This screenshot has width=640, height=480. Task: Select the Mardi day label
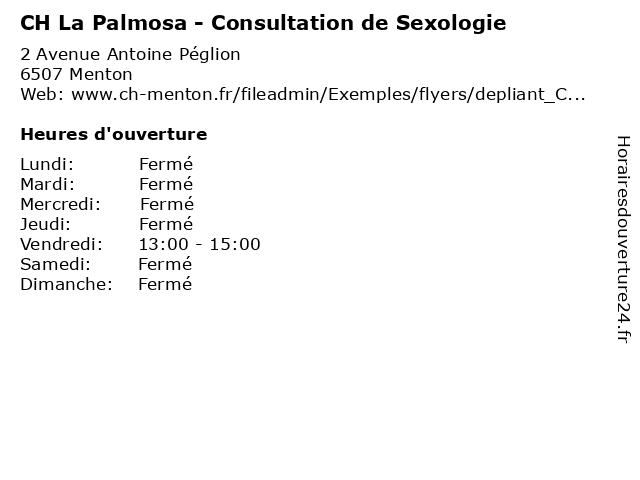[x=47, y=184]
